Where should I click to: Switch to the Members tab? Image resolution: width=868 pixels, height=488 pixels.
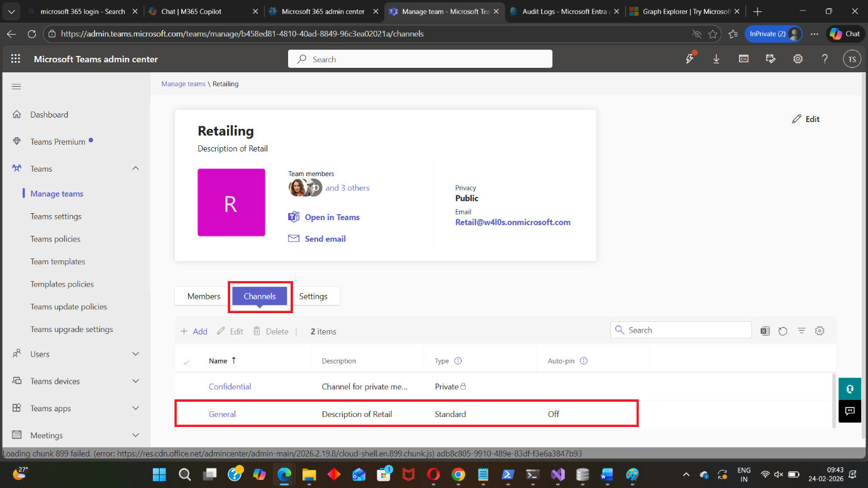204,296
